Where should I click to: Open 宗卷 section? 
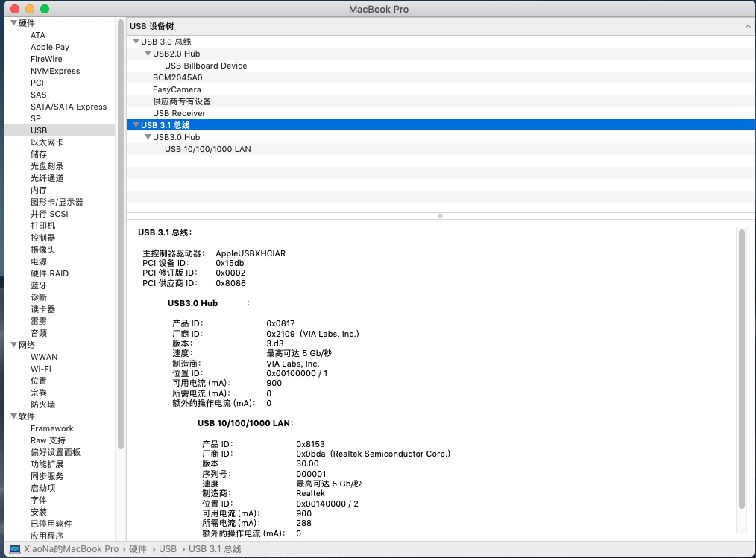[39, 393]
